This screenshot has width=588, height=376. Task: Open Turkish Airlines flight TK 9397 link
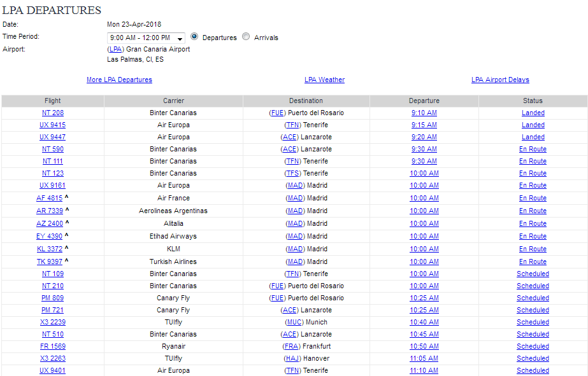(x=49, y=261)
